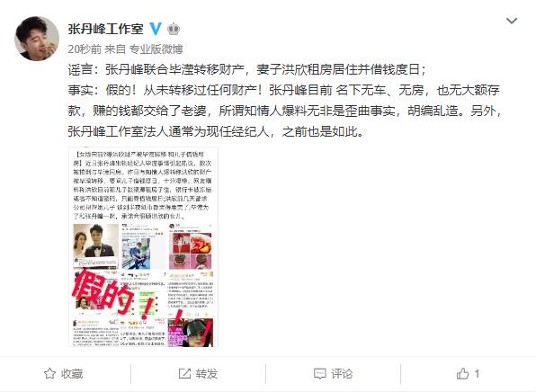Click the like count number 1
Image resolution: width=536 pixels, height=392 pixels.
[x=477, y=373]
